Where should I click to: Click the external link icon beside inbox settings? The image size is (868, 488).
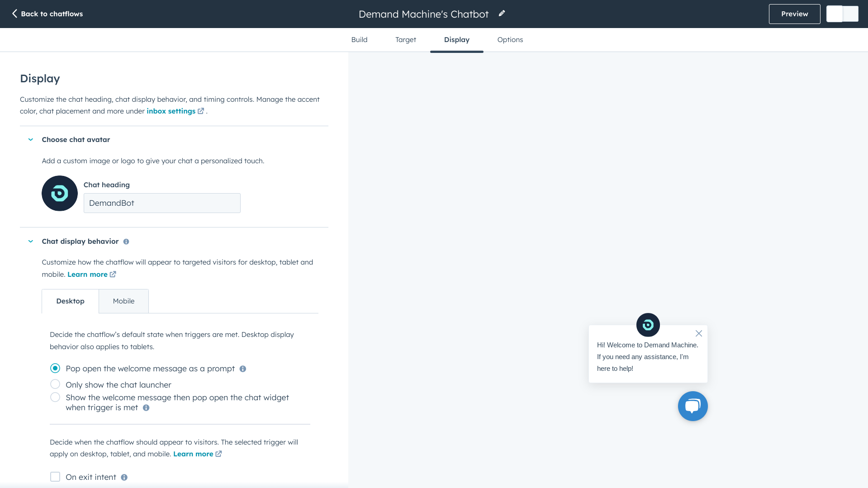tap(201, 111)
